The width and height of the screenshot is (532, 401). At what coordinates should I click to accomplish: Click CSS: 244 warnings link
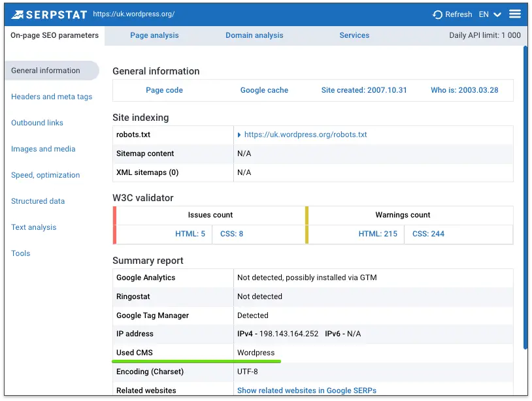pyautogui.click(x=428, y=234)
